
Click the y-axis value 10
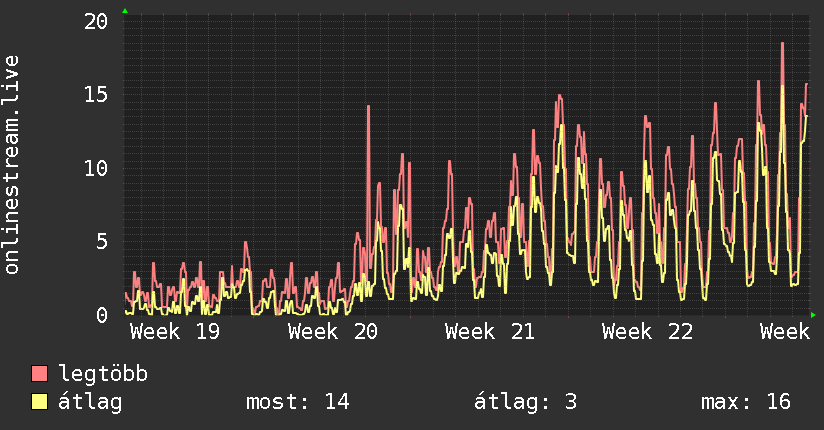pyautogui.click(x=96, y=169)
